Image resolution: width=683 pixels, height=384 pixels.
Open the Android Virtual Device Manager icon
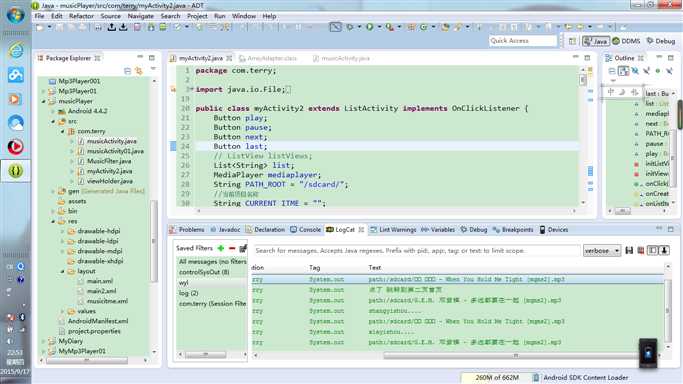(163, 27)
